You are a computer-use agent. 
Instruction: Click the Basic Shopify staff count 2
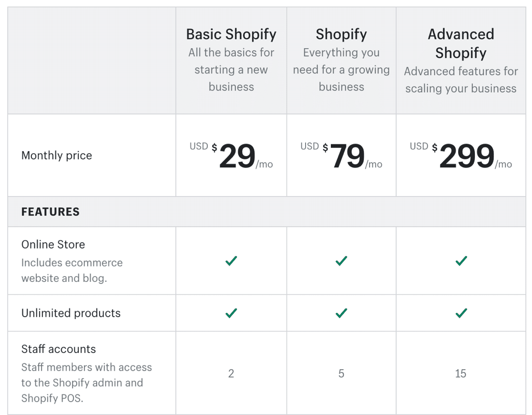231,373
